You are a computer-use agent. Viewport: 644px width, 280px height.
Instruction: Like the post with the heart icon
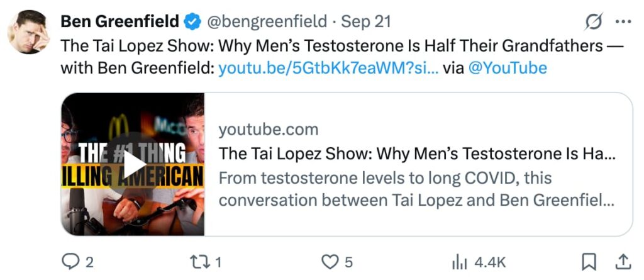point(330,262)
